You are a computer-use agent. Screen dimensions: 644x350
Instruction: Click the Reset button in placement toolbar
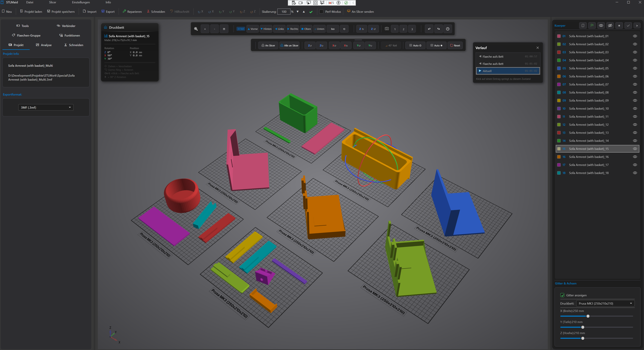click(455, 45)
